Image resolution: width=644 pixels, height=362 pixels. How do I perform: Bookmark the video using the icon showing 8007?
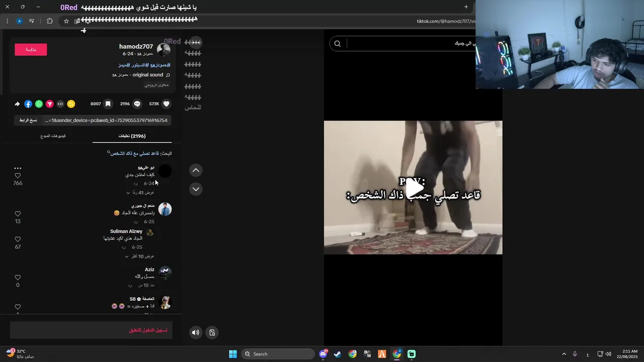click(108, 104)
